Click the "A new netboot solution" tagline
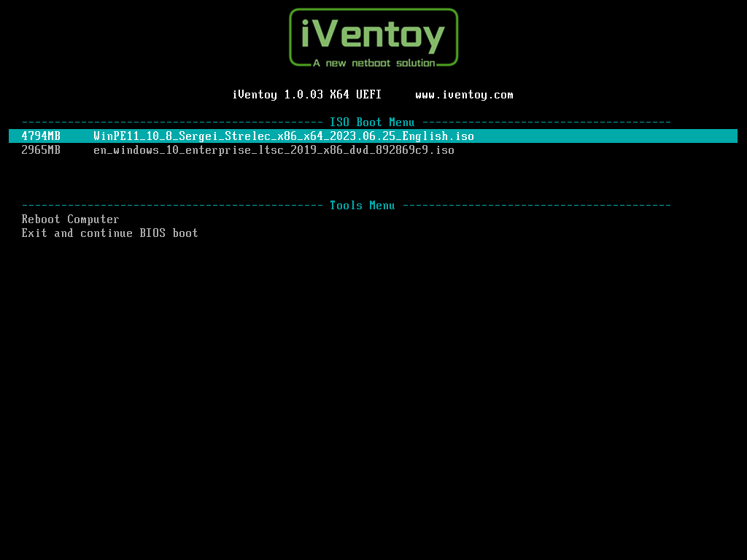This screenshot has height=560, width=747. pyautogui.click(x=373, y=63)
